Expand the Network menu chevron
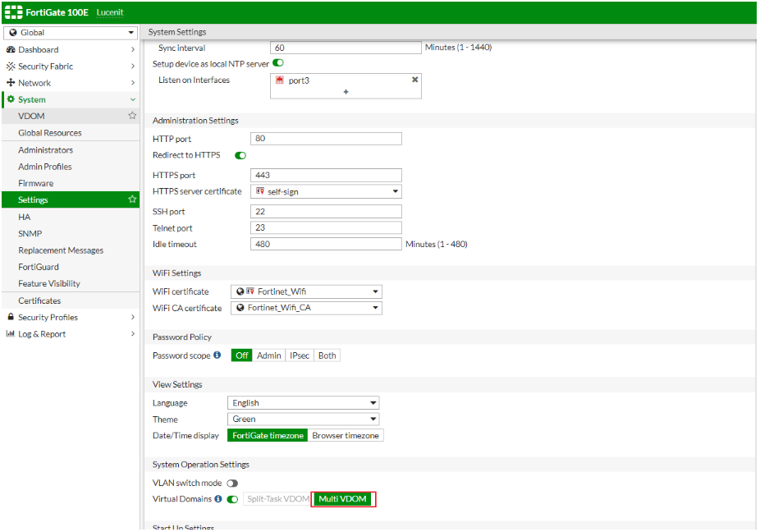The height and width of the screenshot is (532, 760). [x=132, y=82]
